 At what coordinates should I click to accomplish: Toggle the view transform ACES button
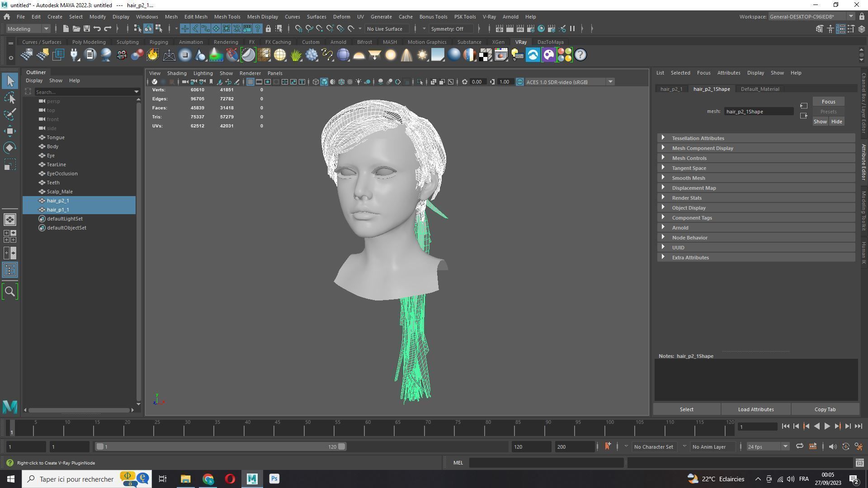tap(519, 82)
